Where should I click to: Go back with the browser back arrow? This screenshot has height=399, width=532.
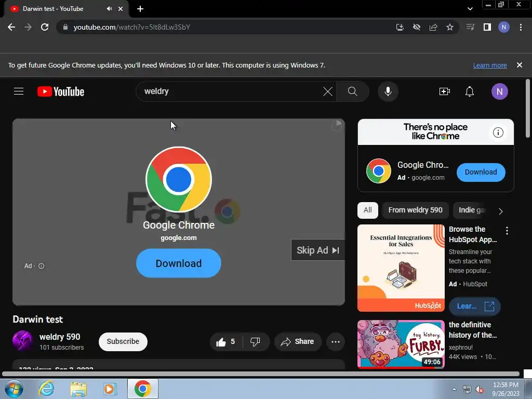click(x=11, y=27)
